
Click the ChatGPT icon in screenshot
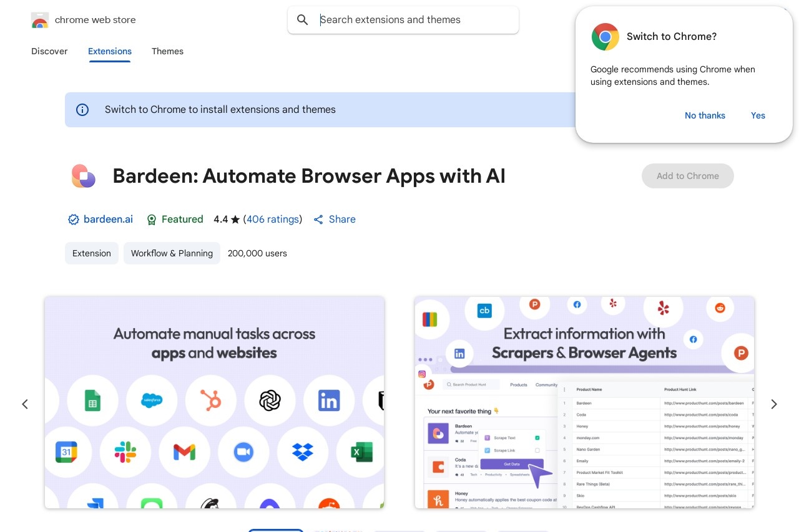tap(270, 400)
